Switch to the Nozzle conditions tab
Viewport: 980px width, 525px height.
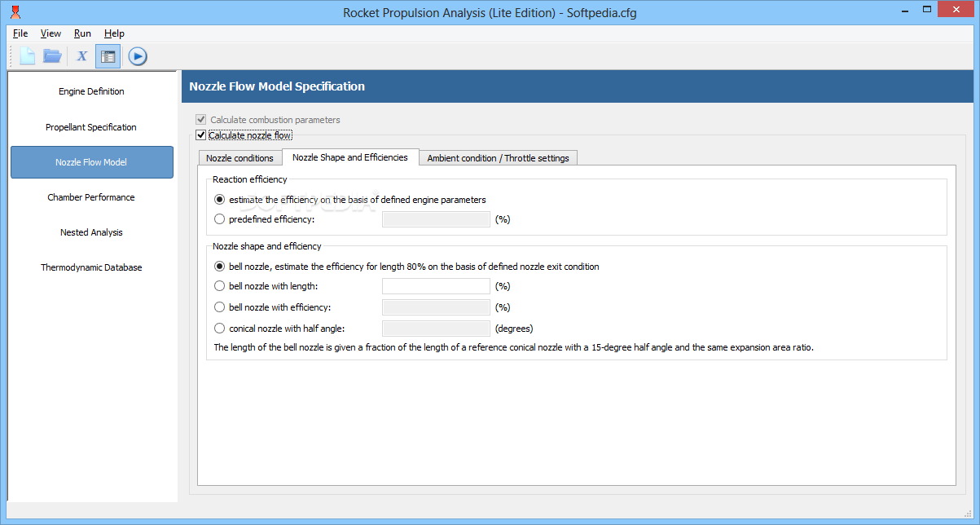pos(240,158)
